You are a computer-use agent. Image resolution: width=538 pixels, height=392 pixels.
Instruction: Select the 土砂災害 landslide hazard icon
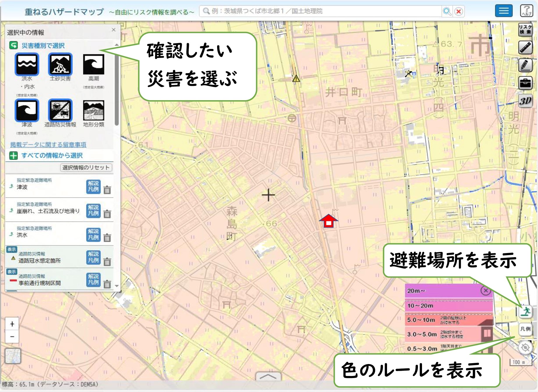point(60,64)
